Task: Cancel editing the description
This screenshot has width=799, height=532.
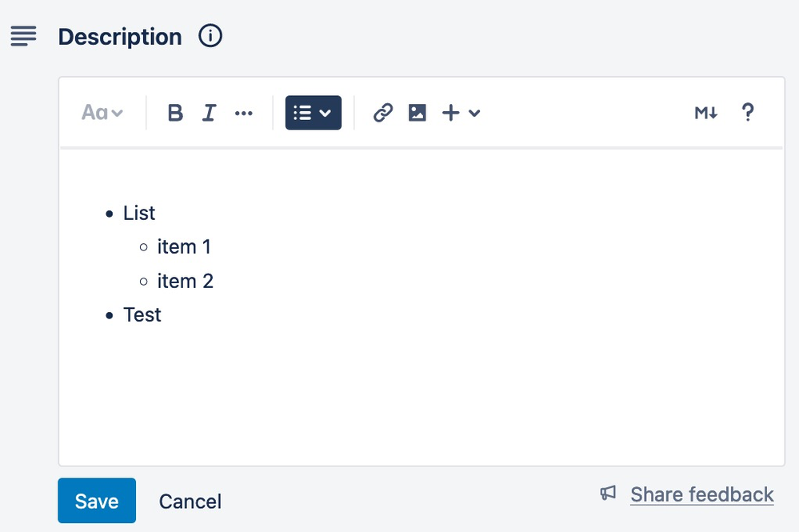Action: [x=190, y=502]
